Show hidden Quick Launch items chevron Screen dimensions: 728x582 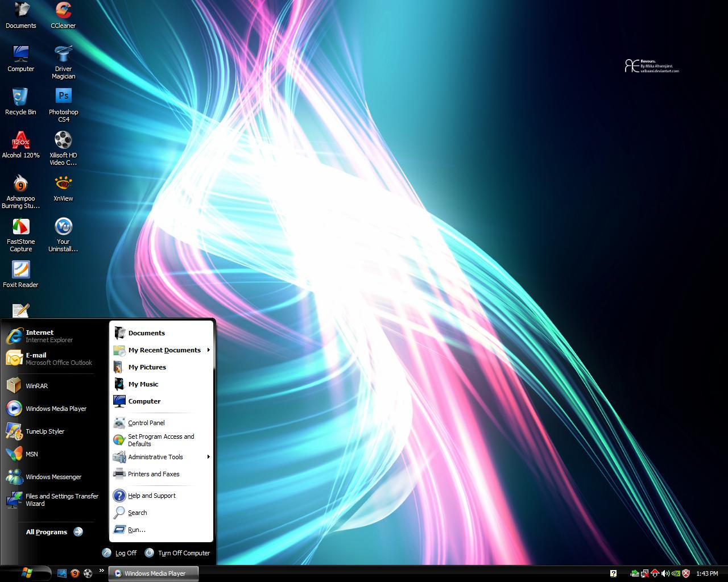click(102, 571)
